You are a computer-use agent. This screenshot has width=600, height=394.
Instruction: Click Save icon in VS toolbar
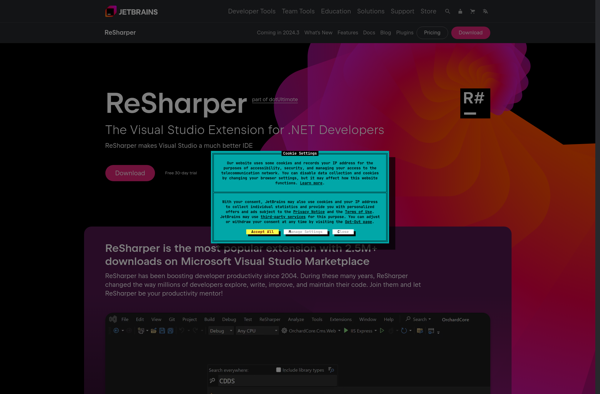[162, 331]
